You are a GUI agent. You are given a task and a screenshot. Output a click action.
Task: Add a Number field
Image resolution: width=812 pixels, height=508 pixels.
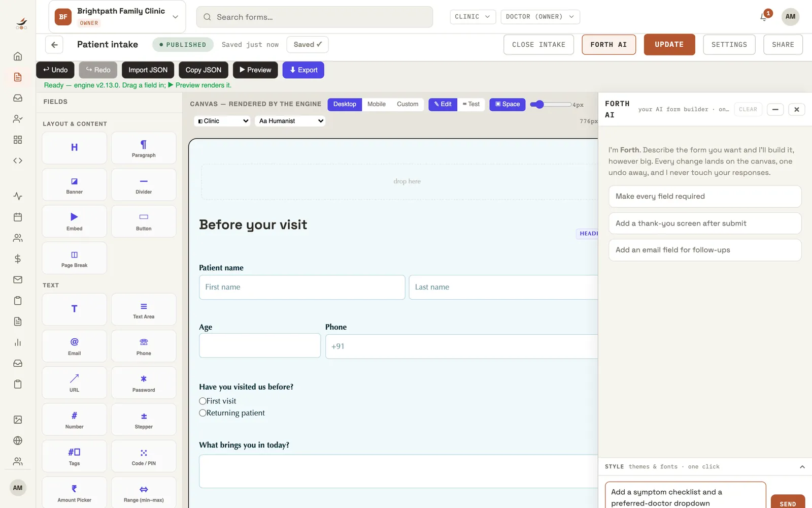(74, 419)
